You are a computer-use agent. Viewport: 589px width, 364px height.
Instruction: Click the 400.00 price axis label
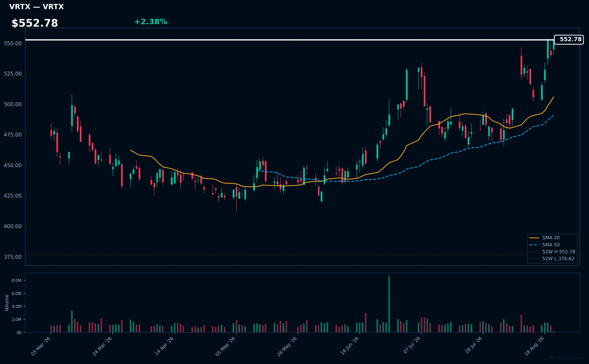13,226
